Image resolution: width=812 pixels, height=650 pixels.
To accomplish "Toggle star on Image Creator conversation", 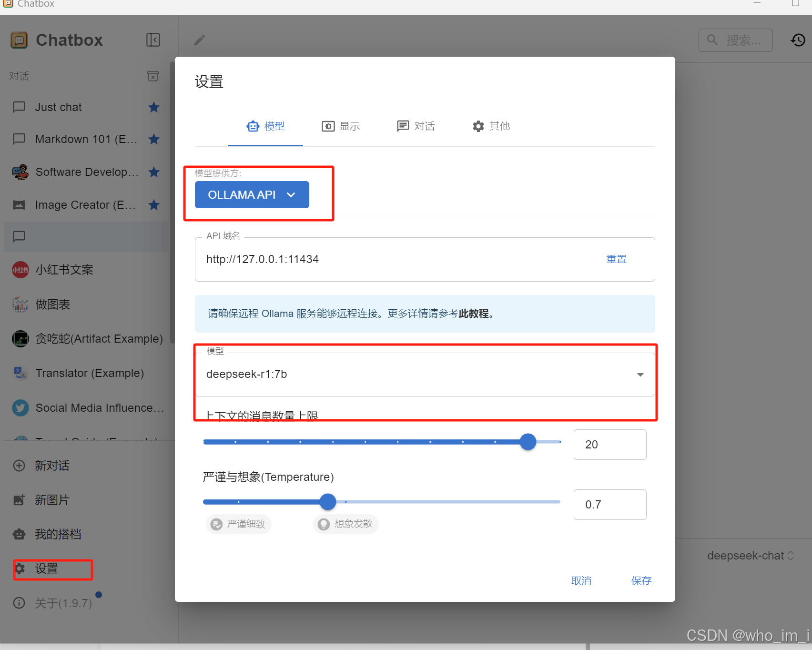I will click(153, 205).
